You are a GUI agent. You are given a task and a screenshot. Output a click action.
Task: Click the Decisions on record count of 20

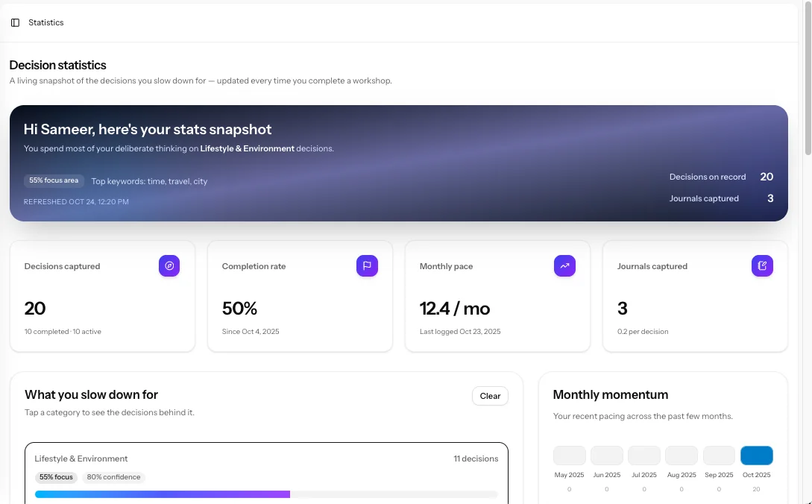(767, 177)
